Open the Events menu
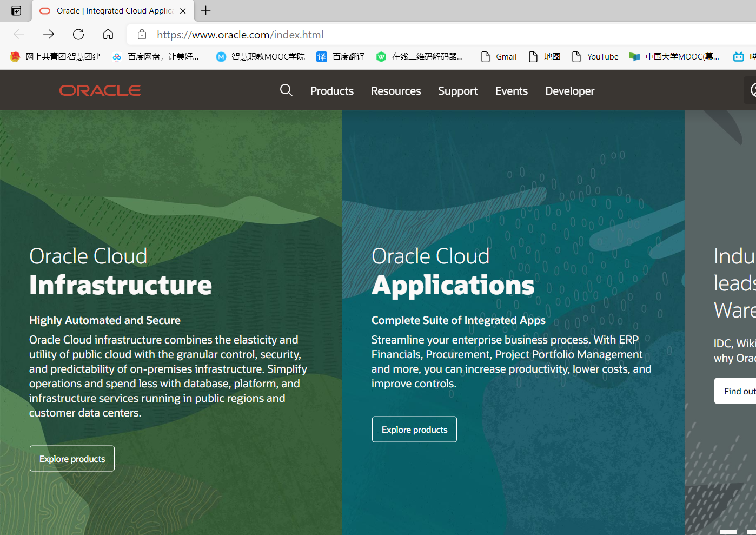The image size is (756, 535). click(x=512, y=91)
